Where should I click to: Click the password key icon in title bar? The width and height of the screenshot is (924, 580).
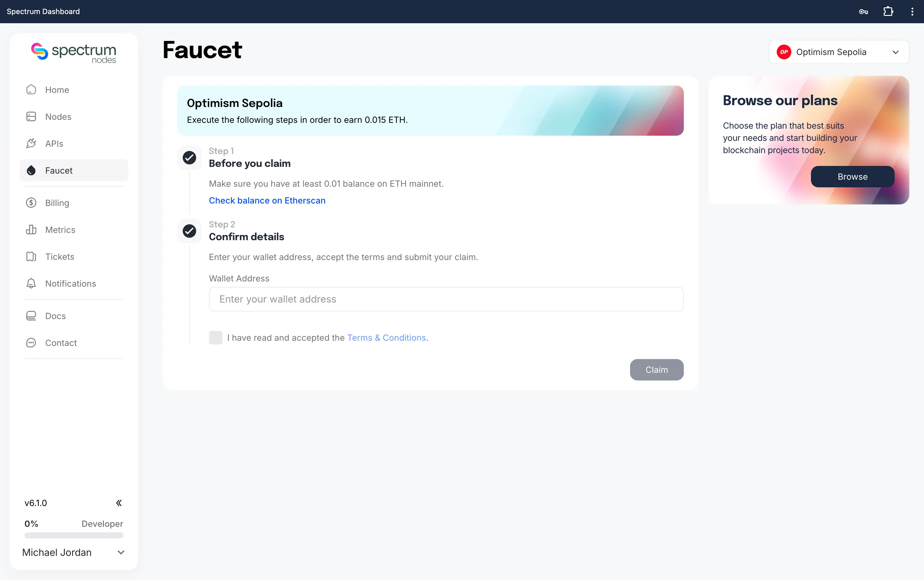864,12
